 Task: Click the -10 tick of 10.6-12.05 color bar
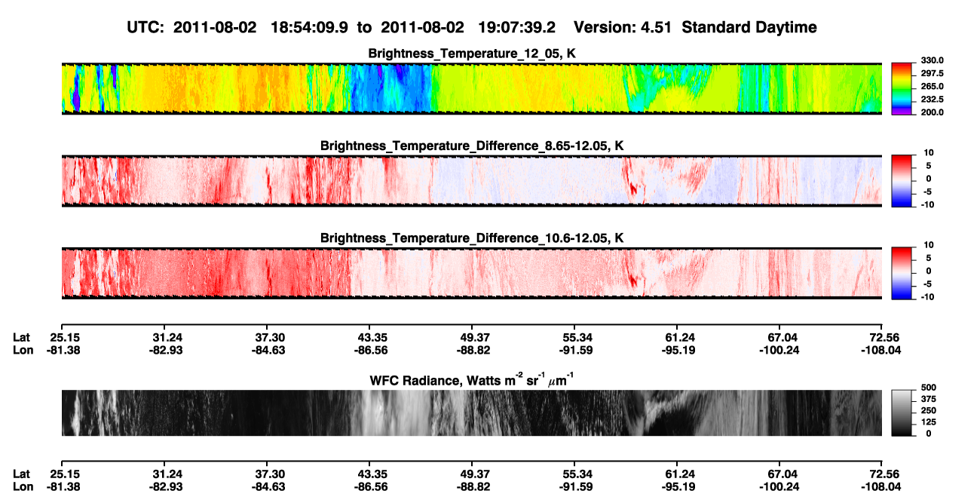[x=926, y=297]
